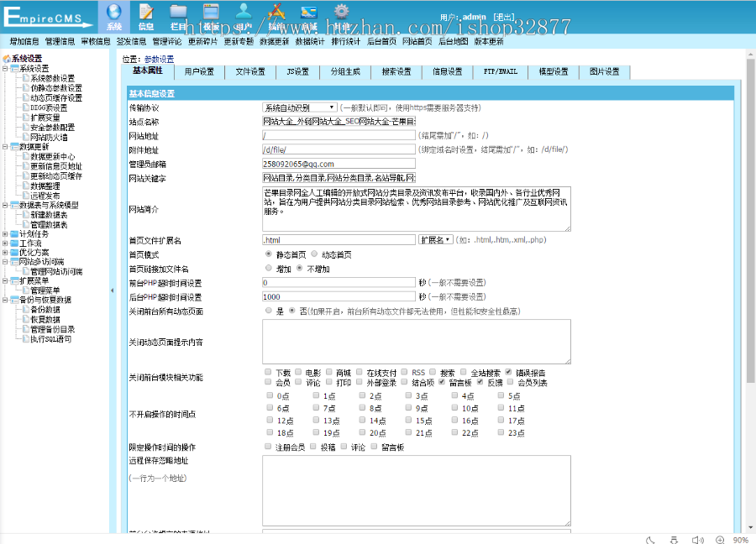Select 动态首页 radio button
Viewport: 756px width, 544px height.
click(314, 254)
